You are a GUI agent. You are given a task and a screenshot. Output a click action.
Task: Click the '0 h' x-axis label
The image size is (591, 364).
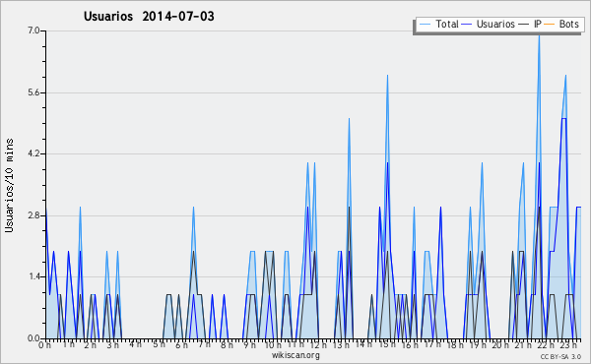(45, 345)
